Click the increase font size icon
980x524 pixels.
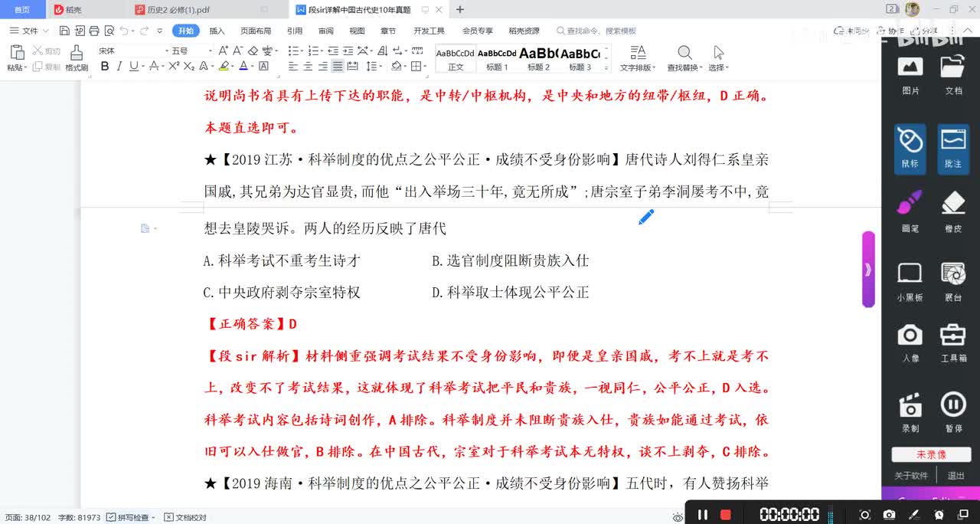pos(224,51)
